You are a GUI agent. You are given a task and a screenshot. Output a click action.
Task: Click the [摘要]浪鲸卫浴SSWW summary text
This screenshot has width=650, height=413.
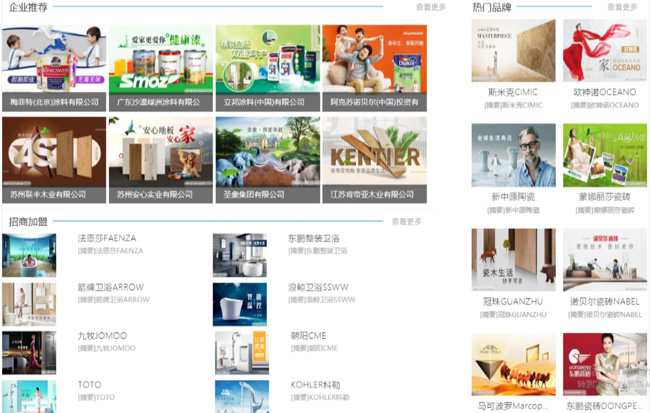[x=322, y=299]
